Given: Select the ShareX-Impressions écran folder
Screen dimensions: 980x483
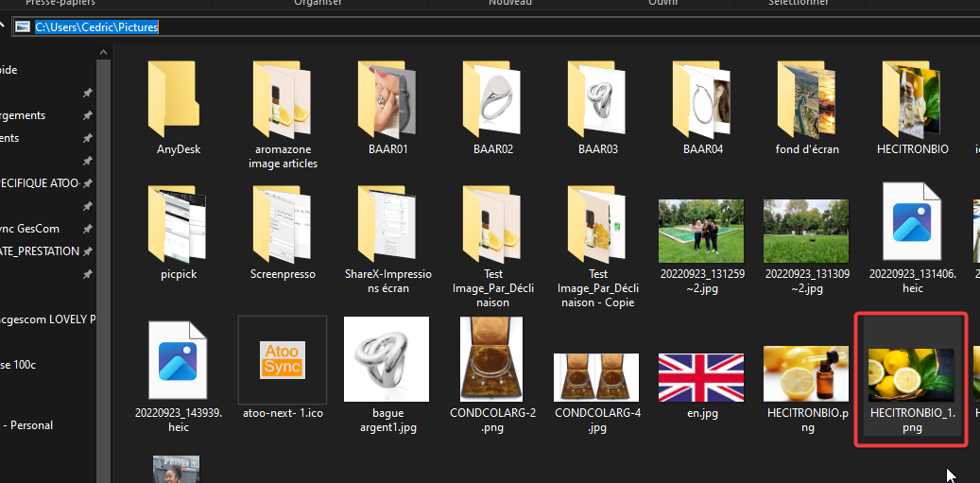Looking at the screenshot, I should coord(387,239).
